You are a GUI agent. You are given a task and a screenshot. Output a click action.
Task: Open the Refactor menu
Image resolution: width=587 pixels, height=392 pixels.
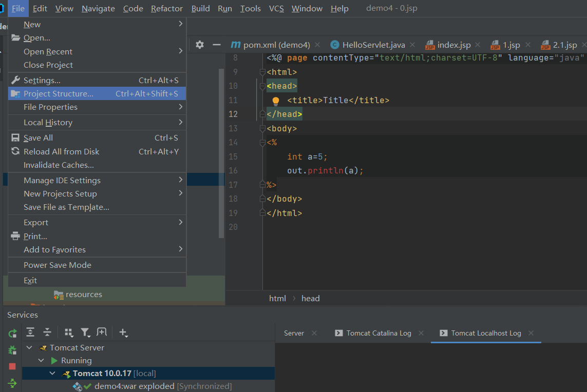pos(166,8)
